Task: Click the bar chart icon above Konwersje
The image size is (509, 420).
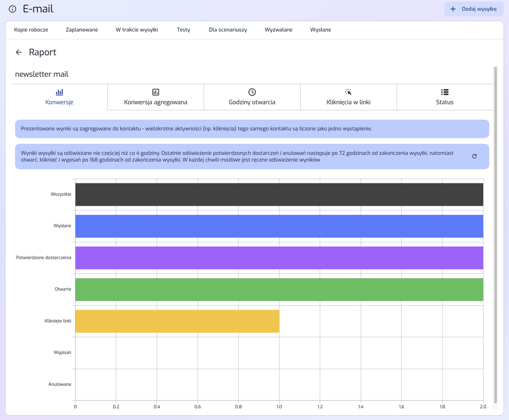Action: [59, 92]
